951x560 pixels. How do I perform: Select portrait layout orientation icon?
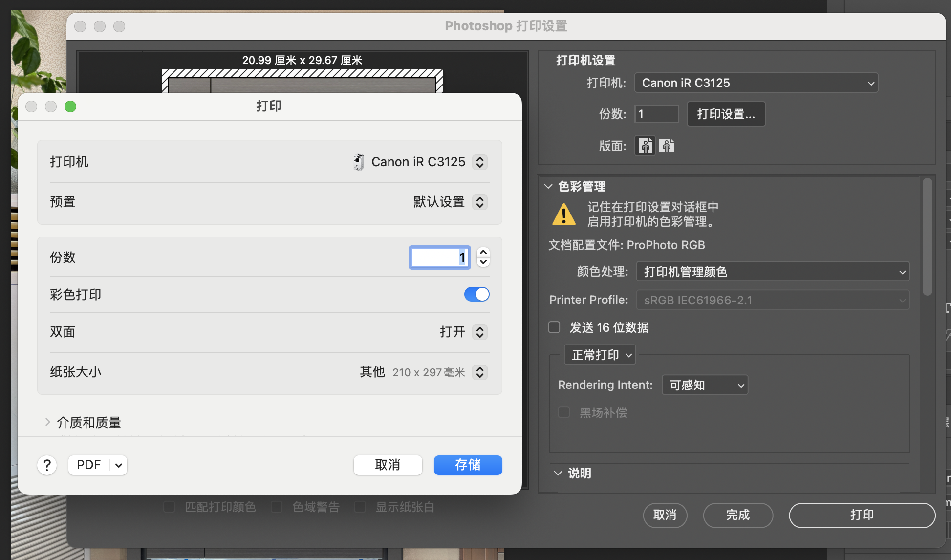[x=645, y=146]
